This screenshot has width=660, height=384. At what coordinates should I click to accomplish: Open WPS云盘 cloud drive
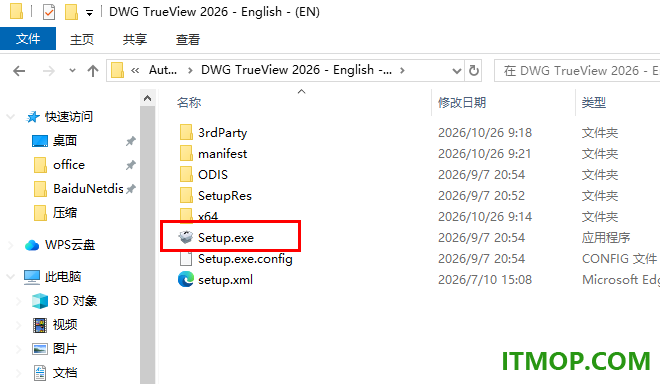pos(70,245)
